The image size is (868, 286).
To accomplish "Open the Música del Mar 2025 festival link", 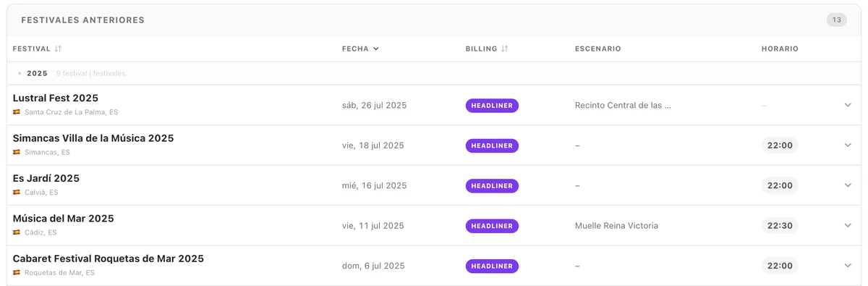I will tap(64, 218).
